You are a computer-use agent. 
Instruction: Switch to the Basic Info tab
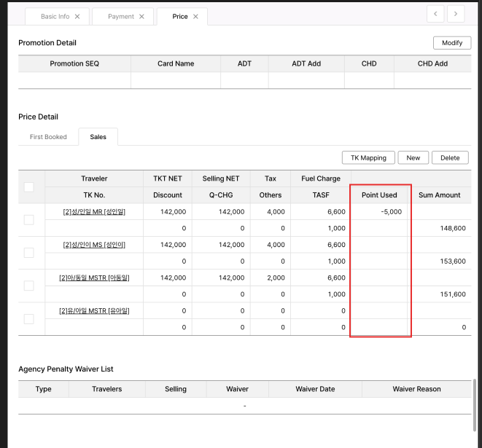[x=55, y=17]
